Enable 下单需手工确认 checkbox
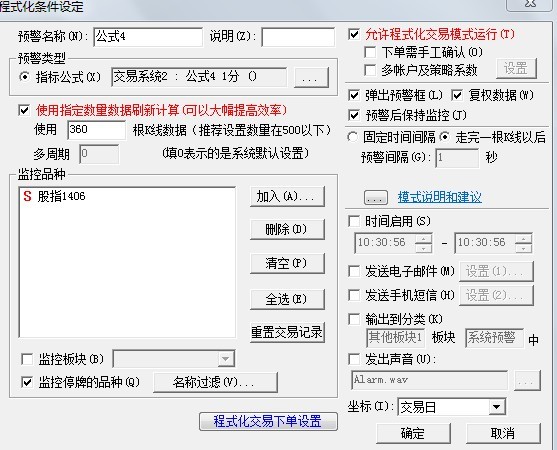 (370, 53)
